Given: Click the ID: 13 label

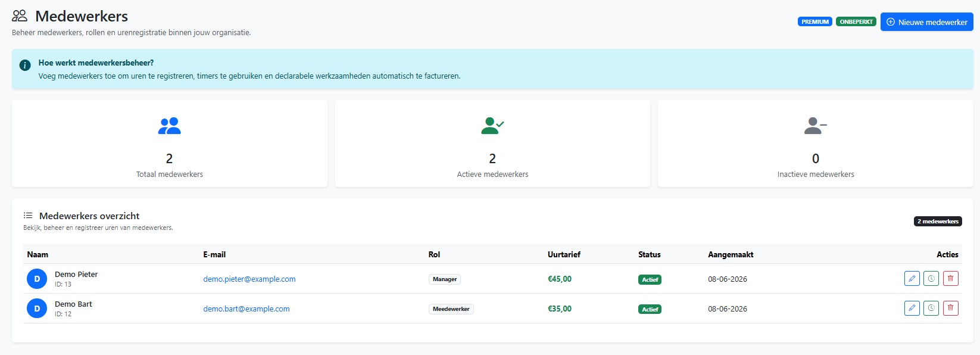Looking at the screenshot, I should [x=63, y=285].
